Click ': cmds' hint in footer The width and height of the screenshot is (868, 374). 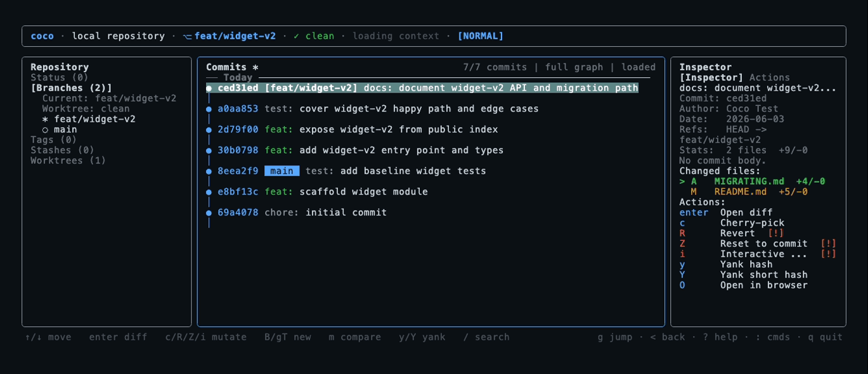773,337
